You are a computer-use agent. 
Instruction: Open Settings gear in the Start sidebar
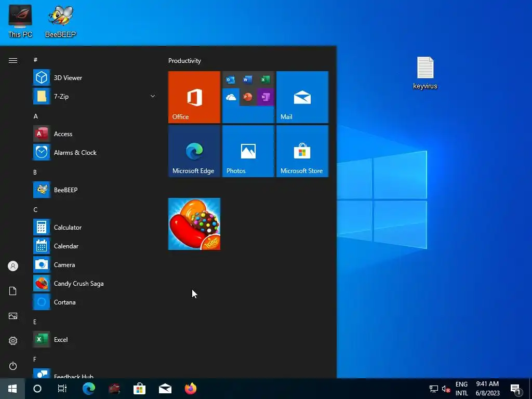tap(13, 341)
